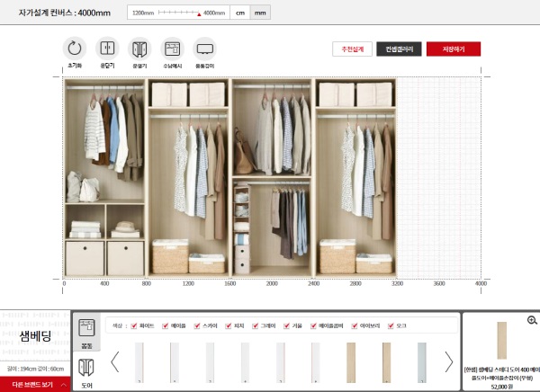The image size is (540, 392).
Task: Toggle the 오크 color checkbox
Action: (391, 325)
